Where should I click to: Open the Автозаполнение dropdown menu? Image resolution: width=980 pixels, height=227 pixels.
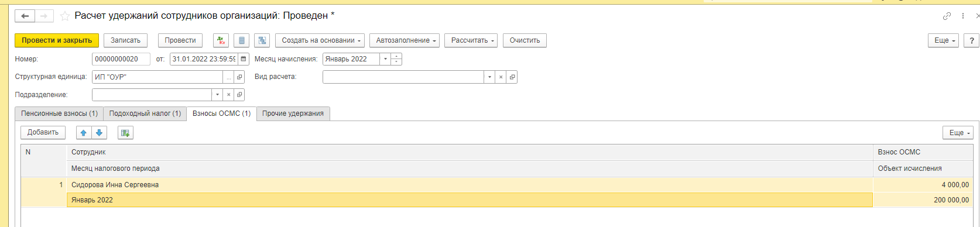407,40
